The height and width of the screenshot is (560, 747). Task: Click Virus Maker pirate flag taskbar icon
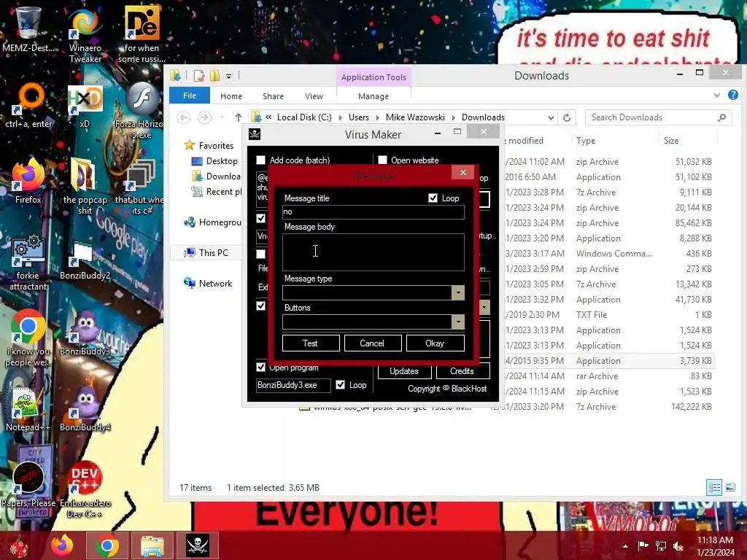(x=198, y=545)
